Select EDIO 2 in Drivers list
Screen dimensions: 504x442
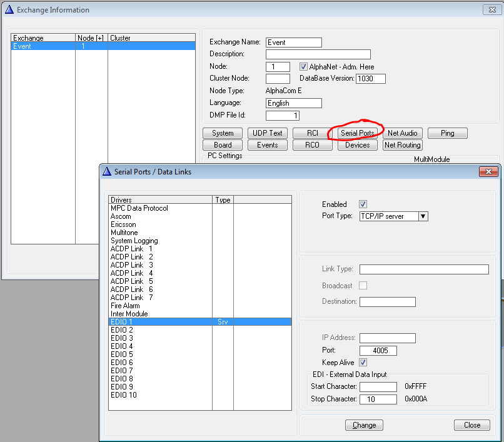tap(122, 330)
